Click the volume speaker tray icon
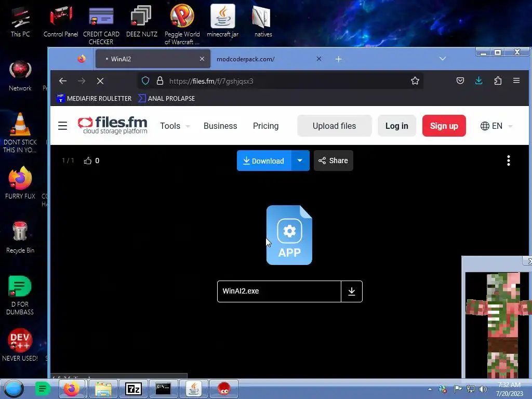The image size is (532, 399). coord(483,389)
